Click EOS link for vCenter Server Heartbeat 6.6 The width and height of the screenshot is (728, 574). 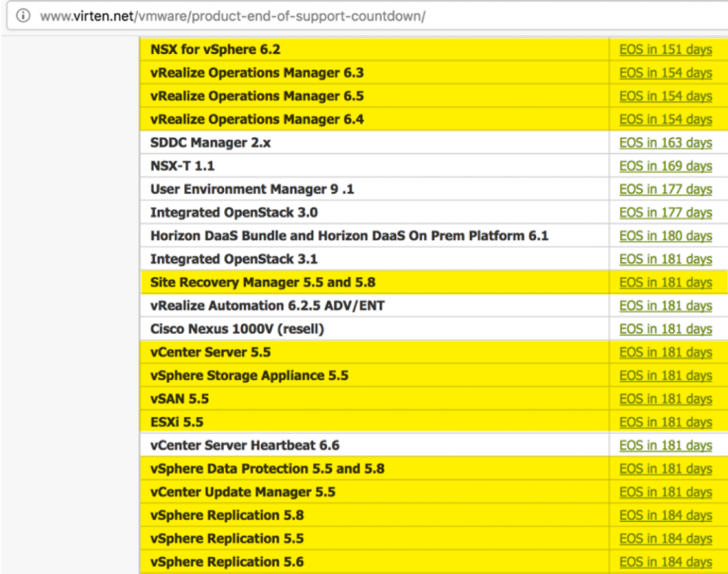(666, 445)
